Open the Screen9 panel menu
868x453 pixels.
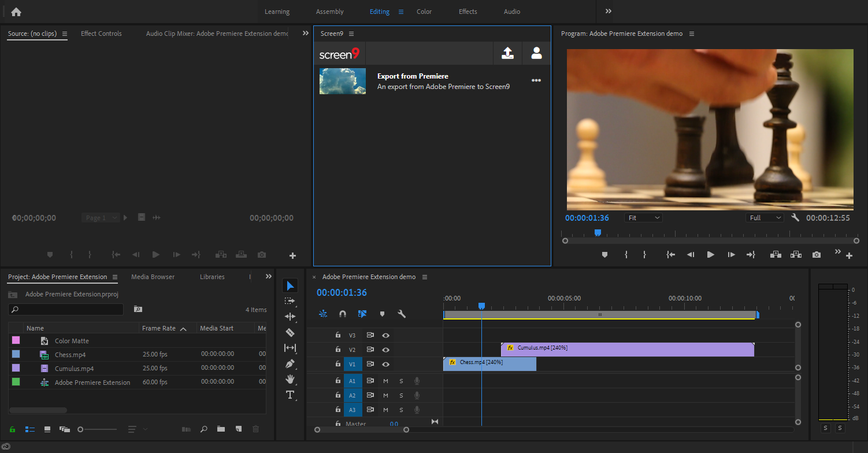coord(351,34)
